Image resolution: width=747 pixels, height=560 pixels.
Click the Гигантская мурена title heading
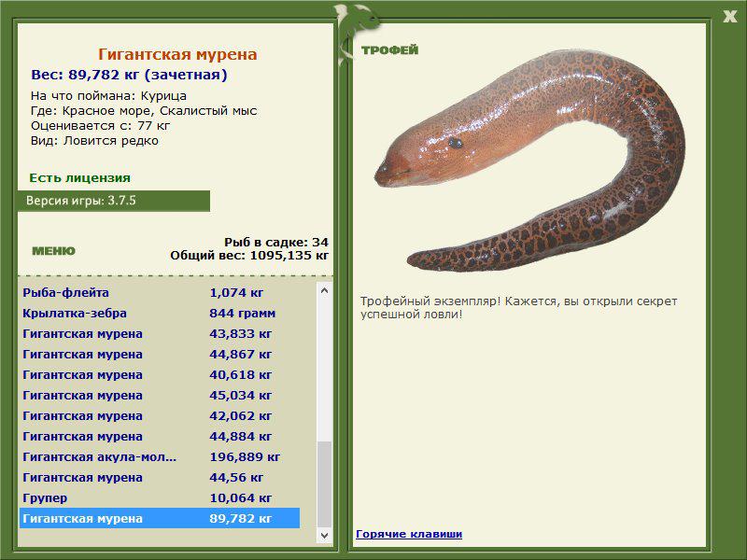tap(177, 54)
